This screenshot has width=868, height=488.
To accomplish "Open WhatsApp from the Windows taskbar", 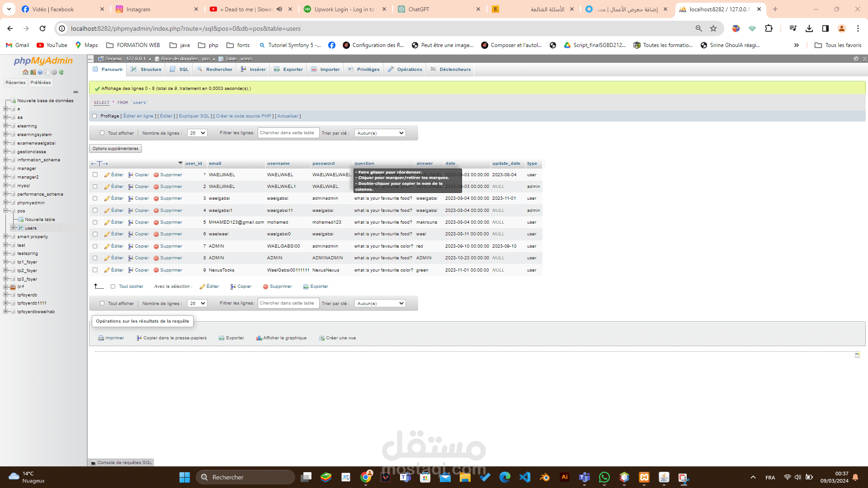I will click(x=604, y=477).
